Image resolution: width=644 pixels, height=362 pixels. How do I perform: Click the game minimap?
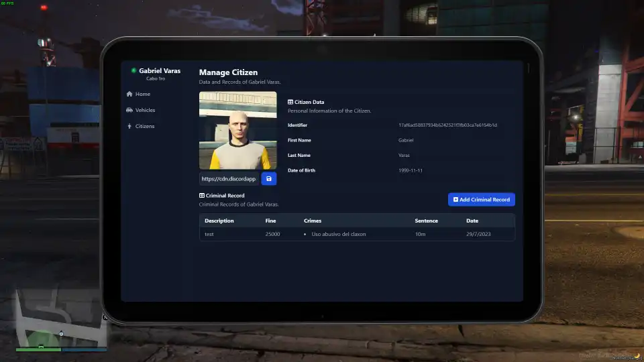(61, 317)
